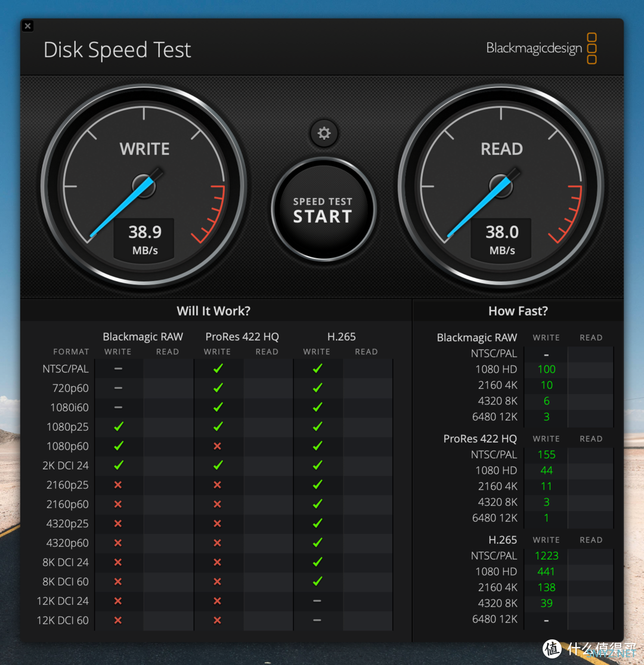Click the H.265 4320 8K value 39
Viewport: 644px width, 665px height.
pos(546,603)
